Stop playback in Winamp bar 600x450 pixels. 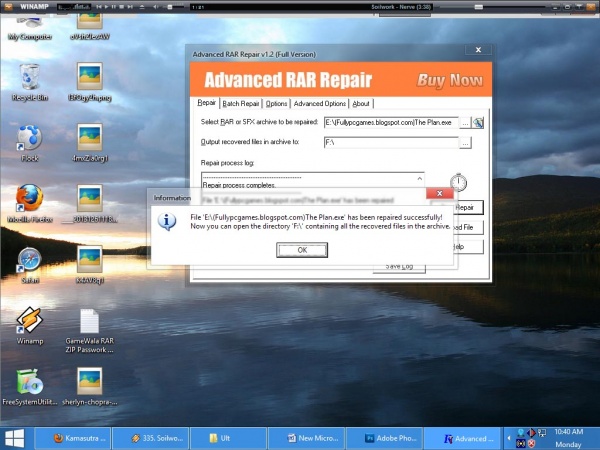[x=122, y=7]
